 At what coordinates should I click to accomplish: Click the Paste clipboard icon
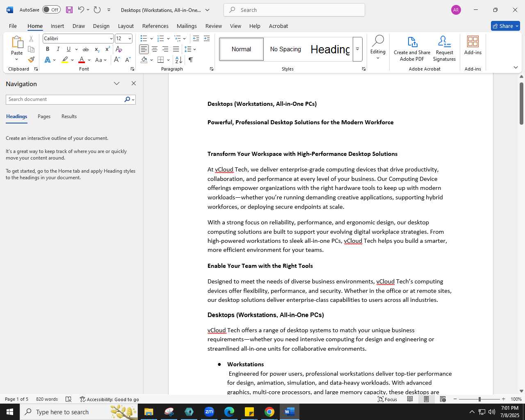(x=17, y=42)
